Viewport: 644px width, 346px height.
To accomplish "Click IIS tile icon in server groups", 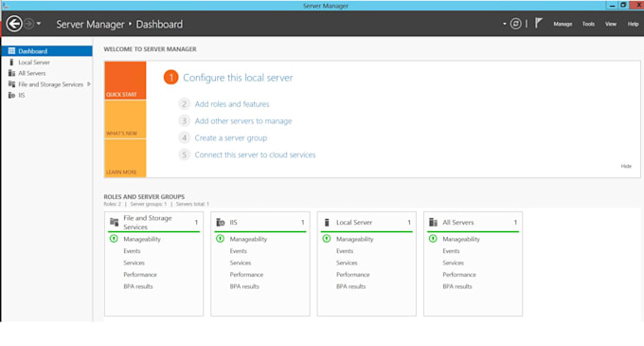I will click(x=221, y=223).
